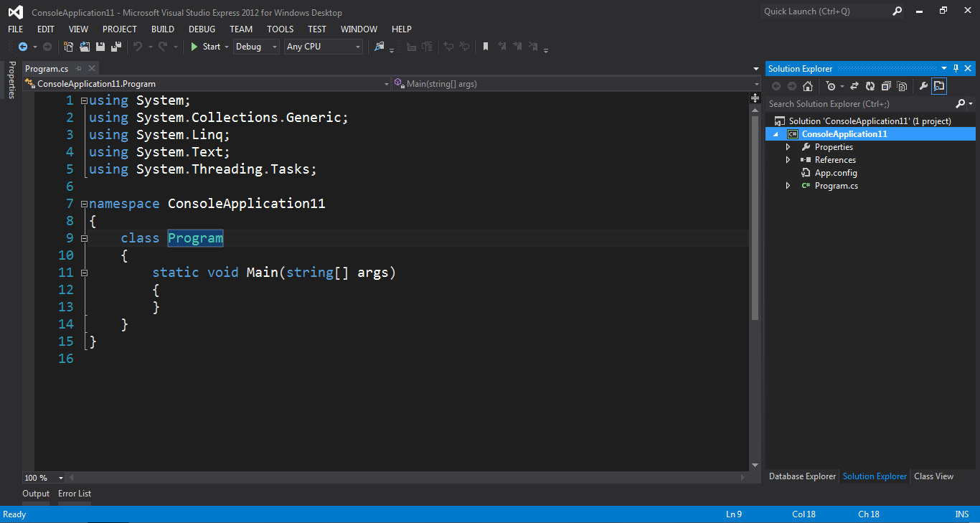Click Sync with Active Document arrows icon
Image resolution: width=980 pixels, height=523 pixels.
coord(854,86)
